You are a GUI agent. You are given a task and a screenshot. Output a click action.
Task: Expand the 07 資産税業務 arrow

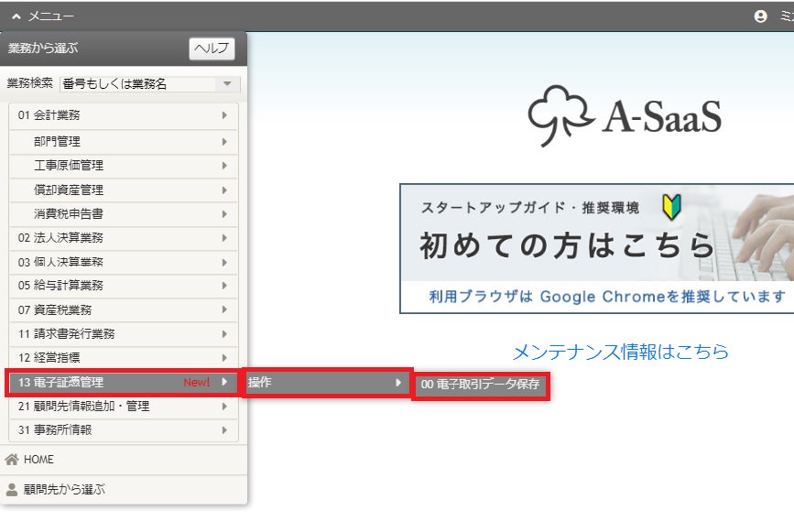coord(224,309)
